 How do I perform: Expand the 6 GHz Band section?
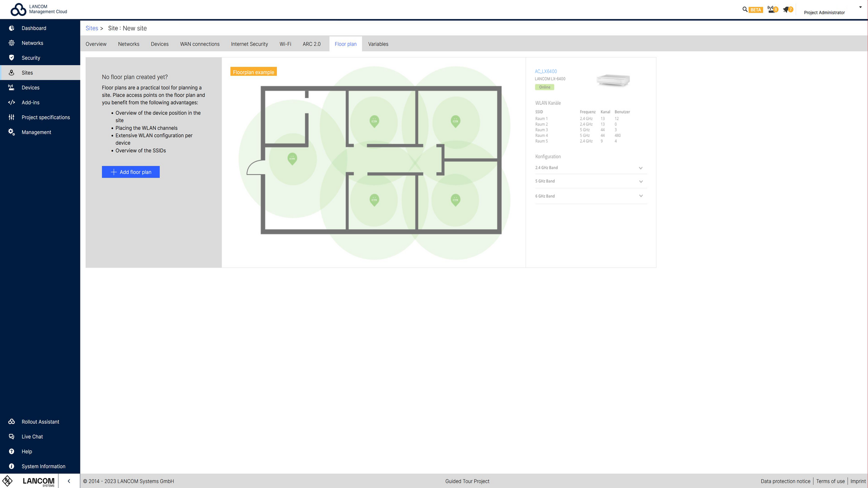tap(641, 196)
